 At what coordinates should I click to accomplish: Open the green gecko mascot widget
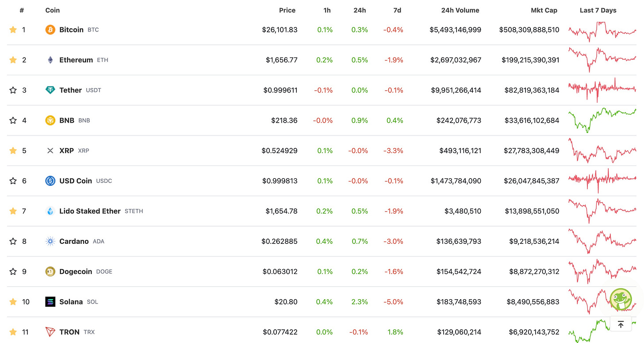click(x=621, y=300)
